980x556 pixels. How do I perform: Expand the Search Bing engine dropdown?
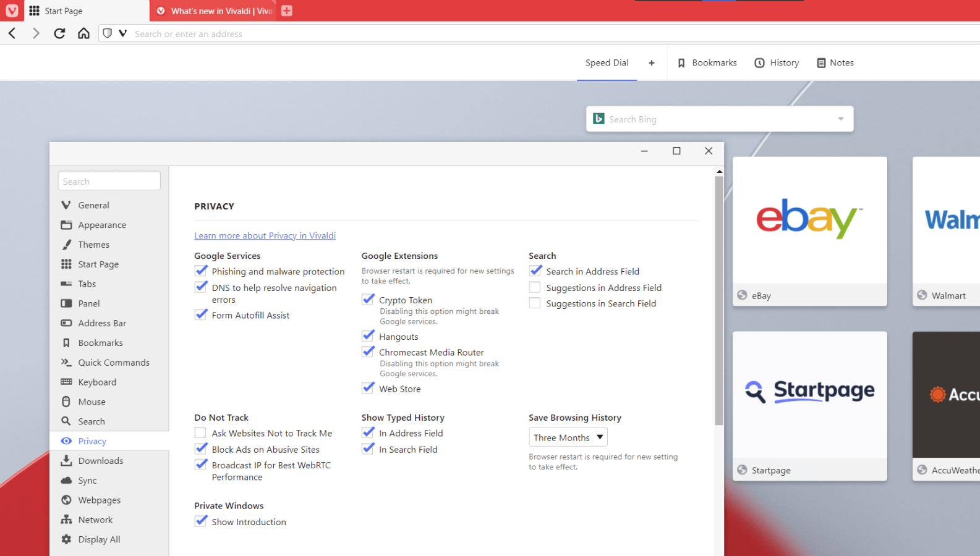pos(841,119)
